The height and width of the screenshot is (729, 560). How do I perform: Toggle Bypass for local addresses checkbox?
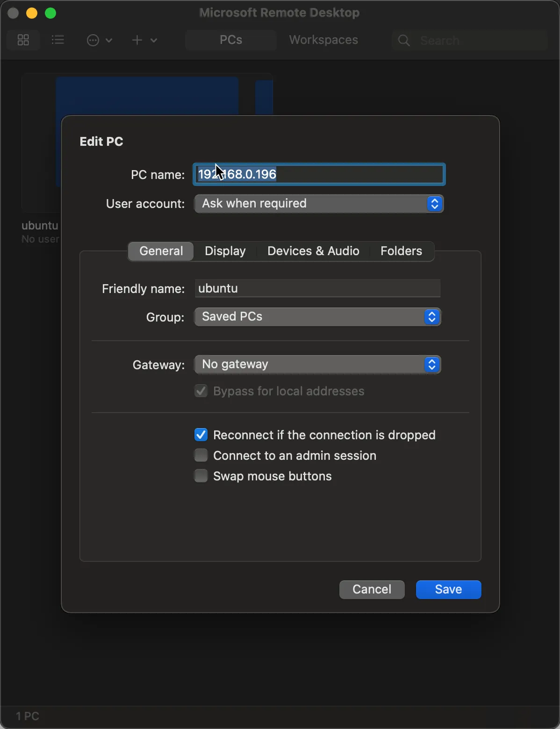pyautogui.click(x=201, y=391)
